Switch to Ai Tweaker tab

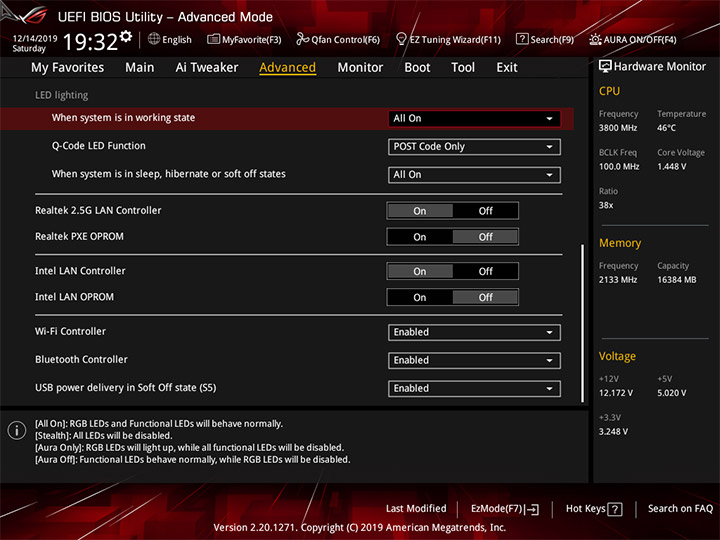(207, 68)
